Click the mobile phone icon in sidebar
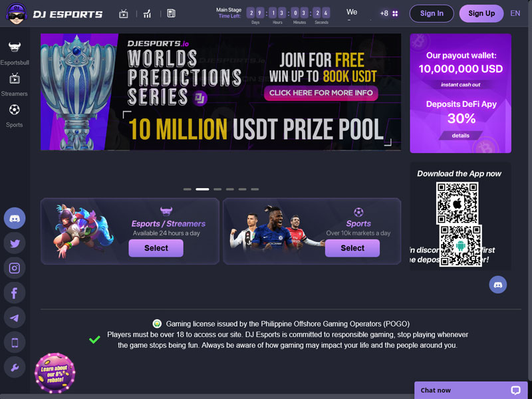 15,342
